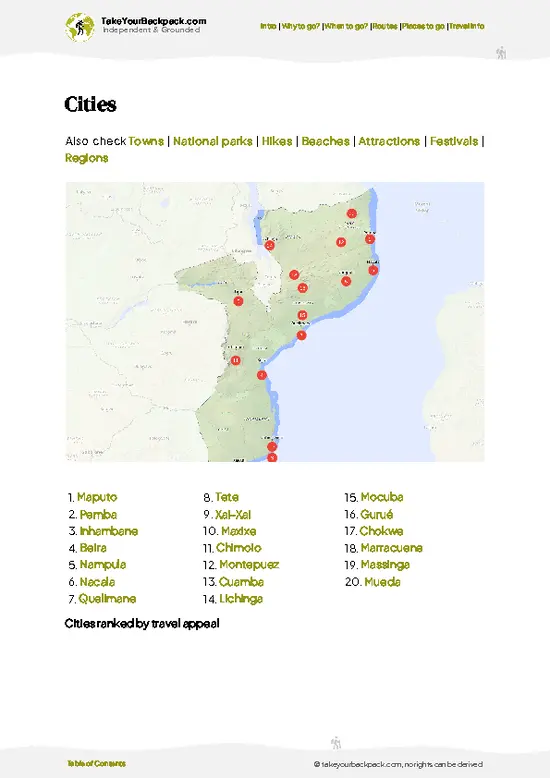This screenshot has width=550, height=778.
Task: Open the Nampula city link in list
Action: pyautogui.click(x=103, y=565)
